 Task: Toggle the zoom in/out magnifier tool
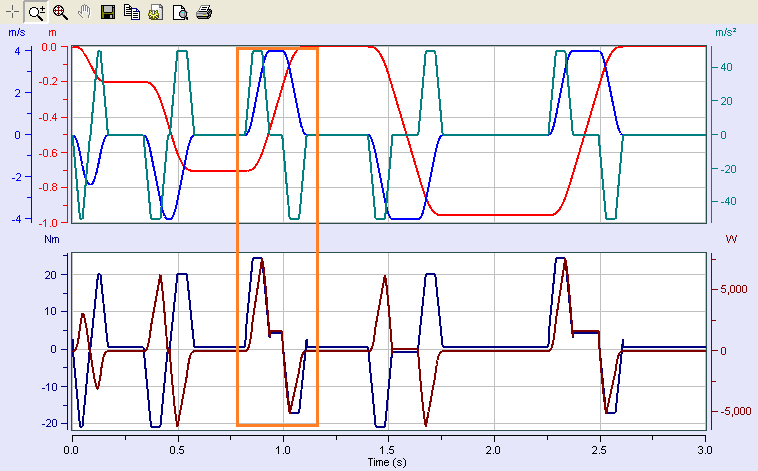click(36, 12)
